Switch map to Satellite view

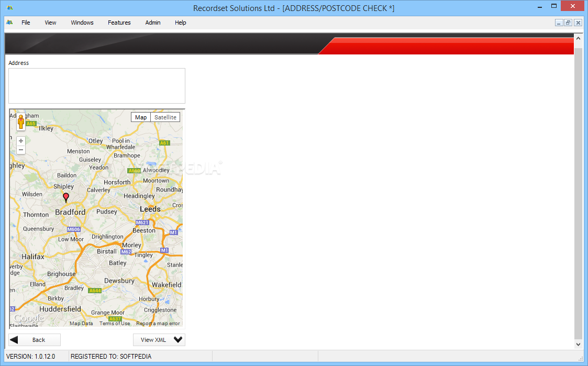(x=165, y=117)
